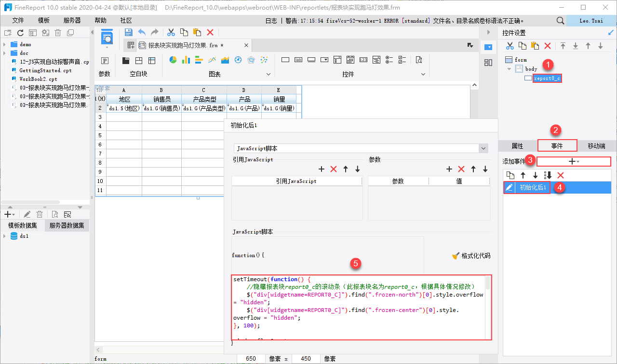Image resolution: width=617 pixels, height=364 pixels.
Task: Insert a radar chart from the toolbar
Action: (251, 60)
